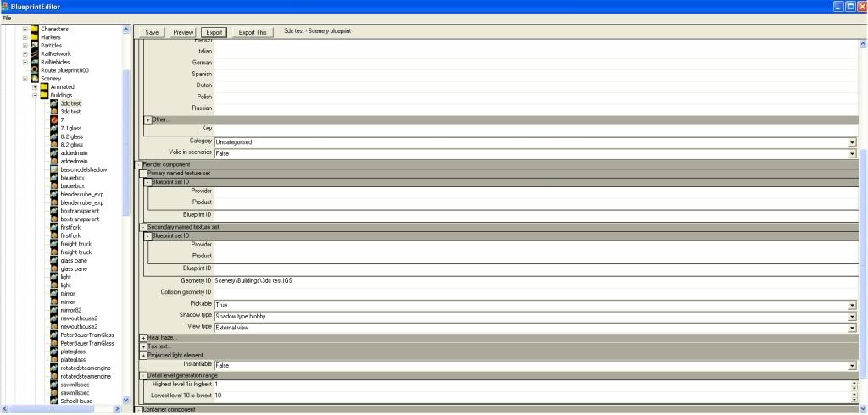Select the basicmodelshadow tree item

coord(84,169)
